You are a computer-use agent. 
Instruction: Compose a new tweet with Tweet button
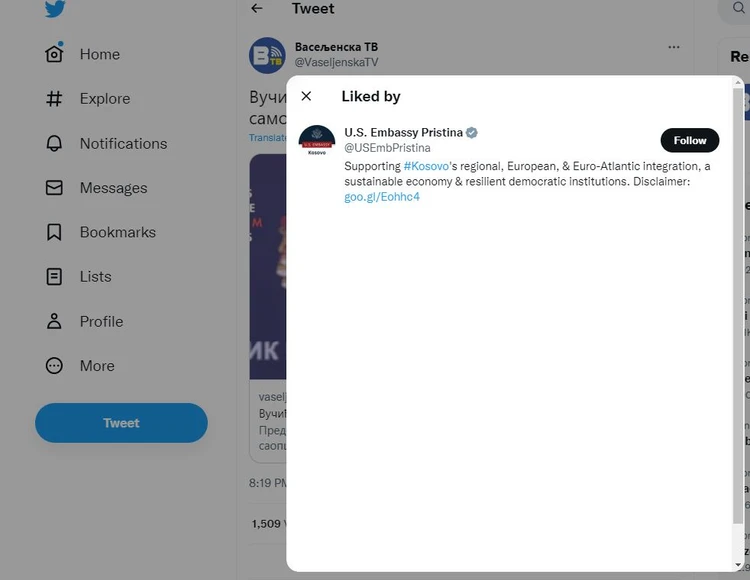121,423
